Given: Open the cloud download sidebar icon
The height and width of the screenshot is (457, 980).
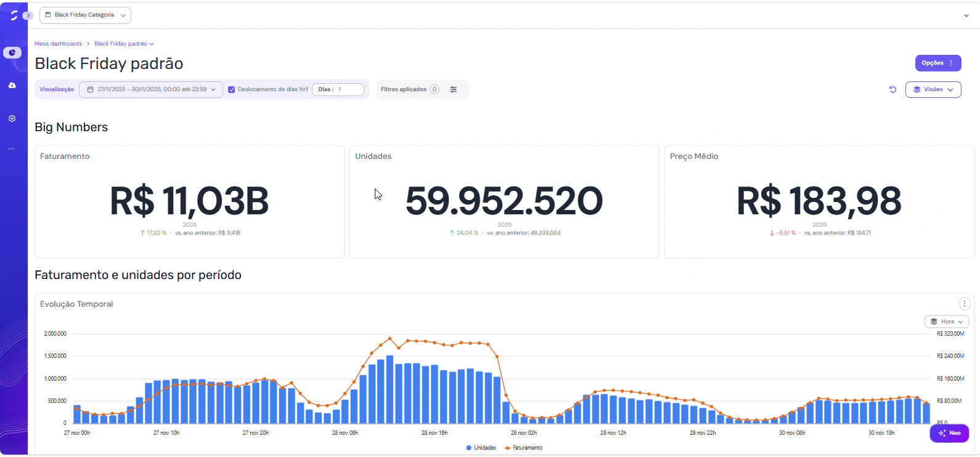Looking at the screenshot, I should tap(12, 86).
